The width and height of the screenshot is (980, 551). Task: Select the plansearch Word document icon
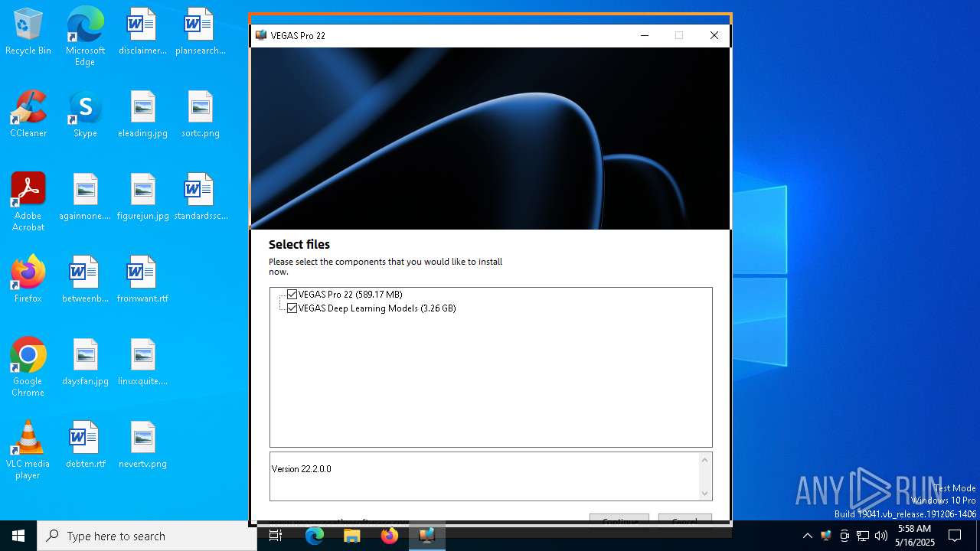pos(200,32)
